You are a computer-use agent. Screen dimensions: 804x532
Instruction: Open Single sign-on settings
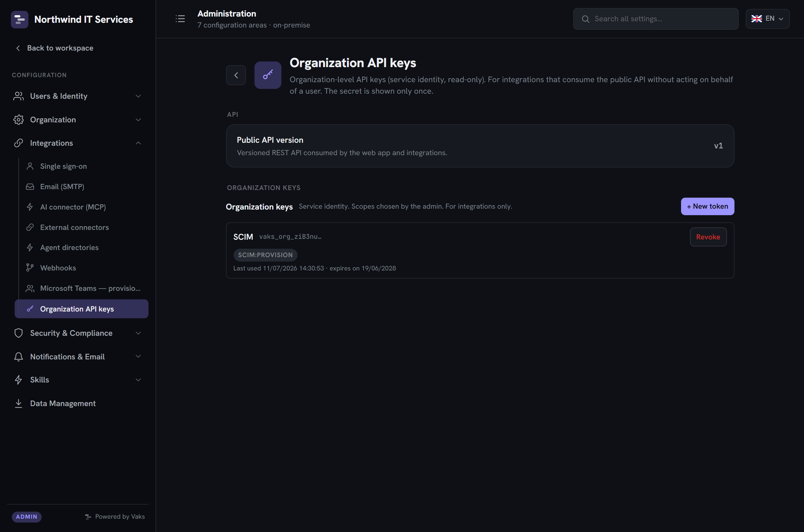click(x=81, y=166)
